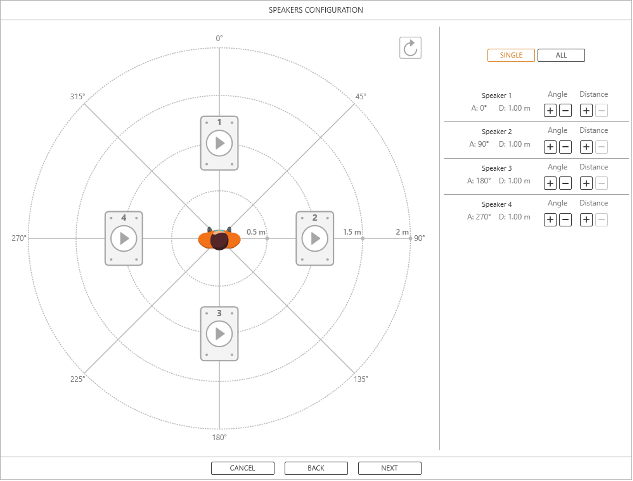Click the A: 270° angle value
Image resolution: width=633 pixels, height=481 pixels.
[479, 217]
